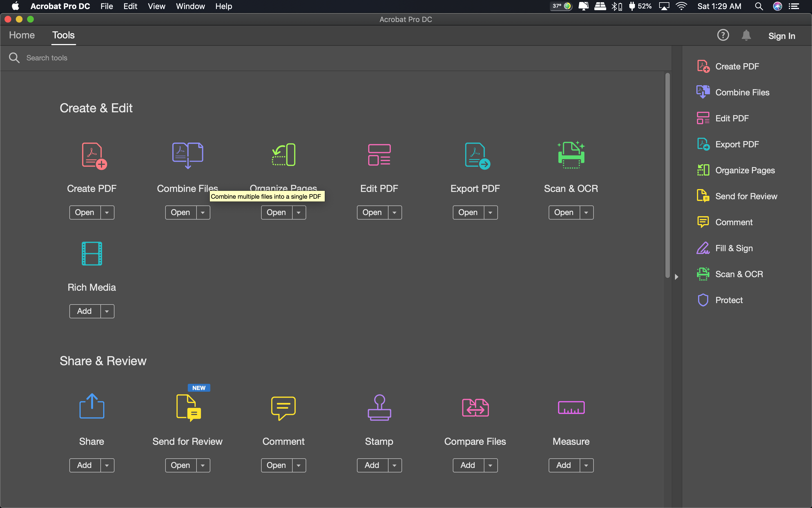
Task: Open Send for Review from the right sidebar
Action: 737,196
